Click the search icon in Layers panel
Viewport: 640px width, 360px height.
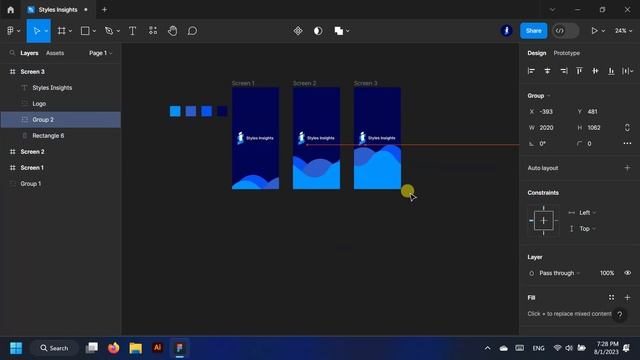pos(12,53)
